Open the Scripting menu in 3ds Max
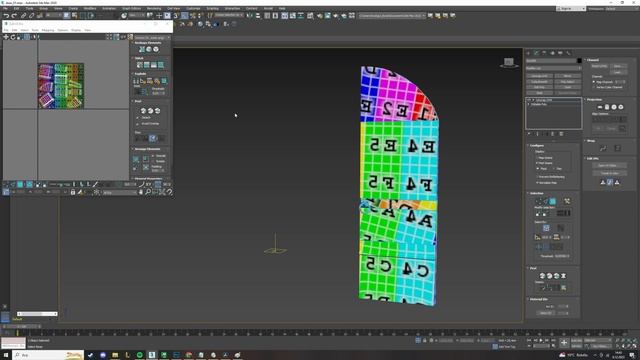 pyautogui.click(x=212, y=8)
